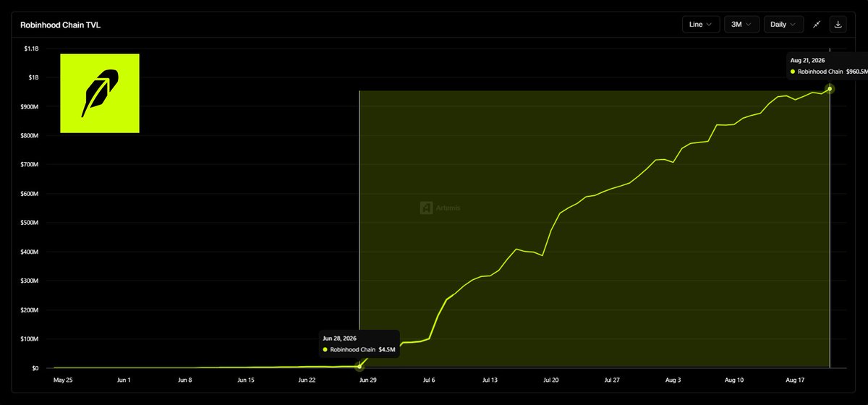Screen dimensions: 868x405
Task: Click the $400M y-axis label
Action: tap(29, 252)
